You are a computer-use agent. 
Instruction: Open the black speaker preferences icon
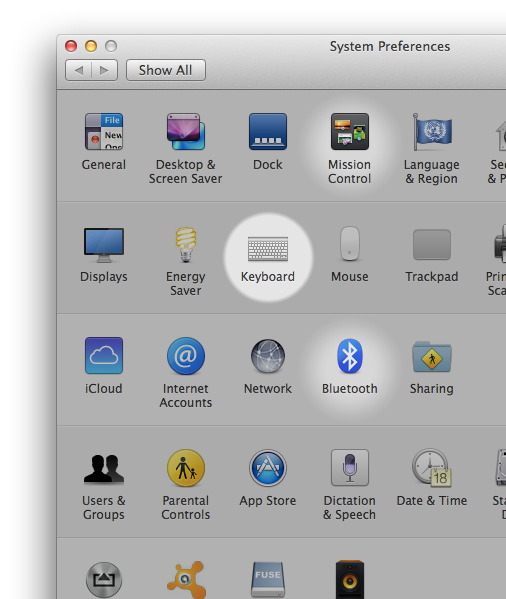350,580
